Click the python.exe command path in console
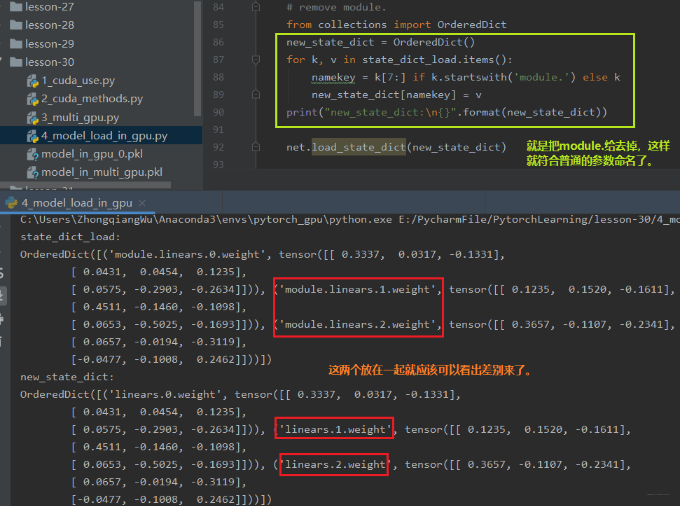The image size is (680, 506). click(x=206, y=219)
